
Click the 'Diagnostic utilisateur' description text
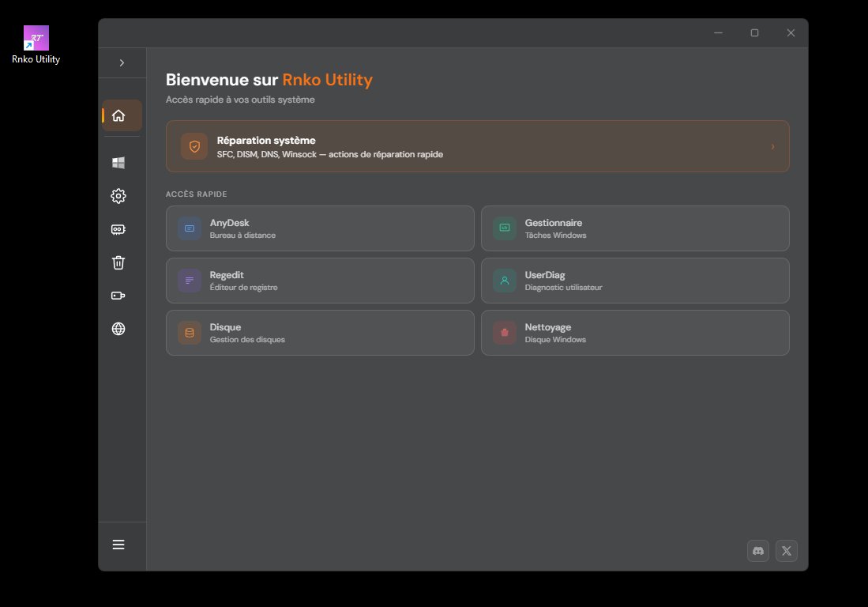click(564, 288)
